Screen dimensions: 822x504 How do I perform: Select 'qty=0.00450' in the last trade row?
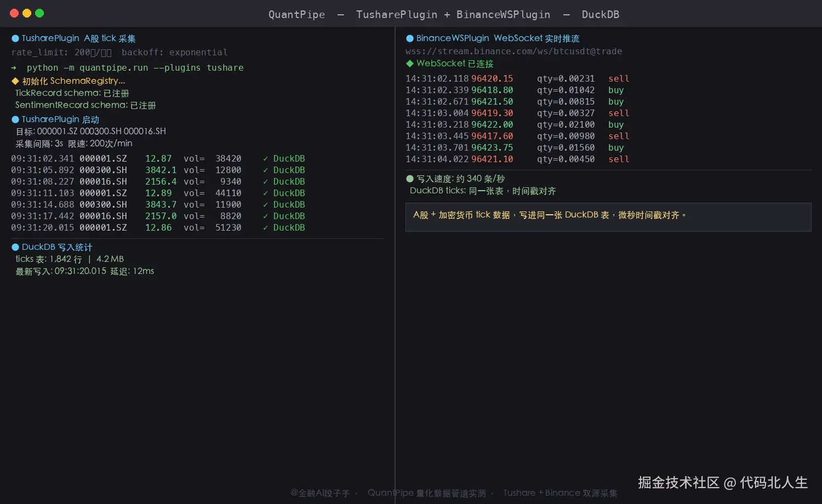tap(566, 159)
